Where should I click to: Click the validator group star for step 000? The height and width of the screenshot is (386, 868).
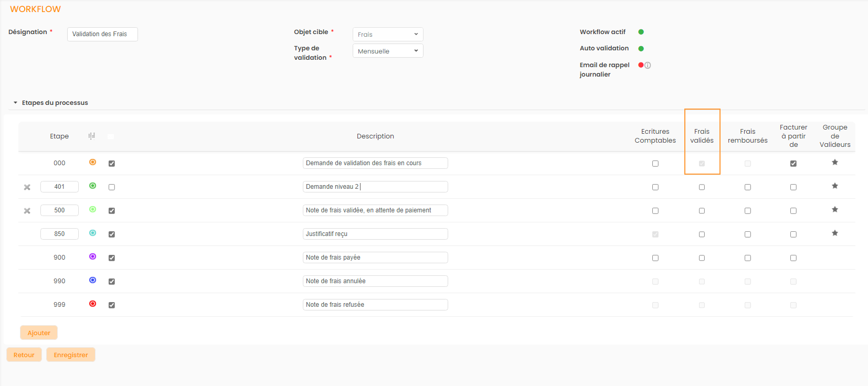pyautogui.click(x=834, y=163)
